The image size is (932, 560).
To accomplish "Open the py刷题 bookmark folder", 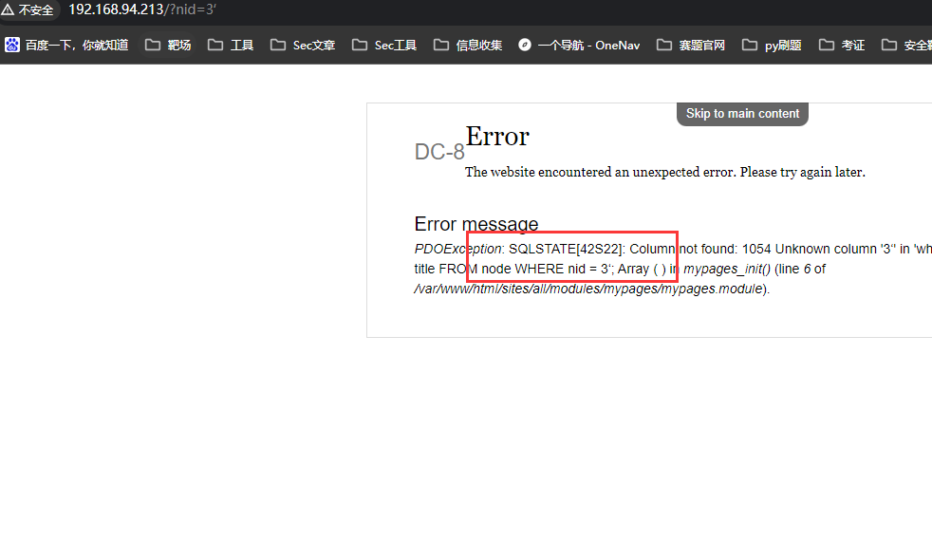I will (773, 46).
